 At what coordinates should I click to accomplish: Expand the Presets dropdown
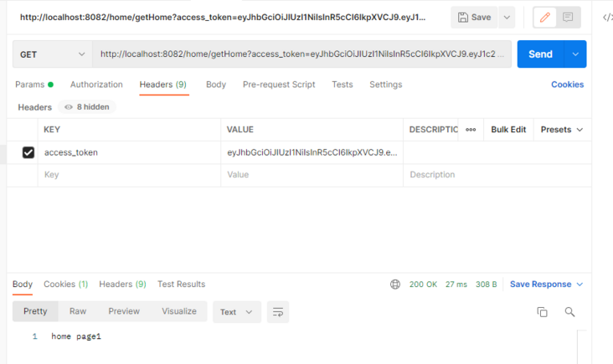tap(562, 130)
